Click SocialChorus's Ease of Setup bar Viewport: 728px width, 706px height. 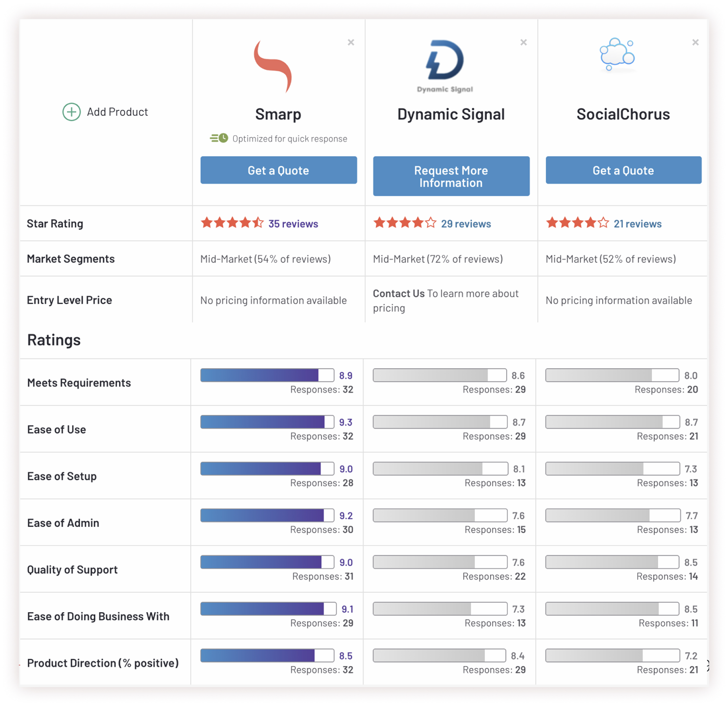[613, 469]
